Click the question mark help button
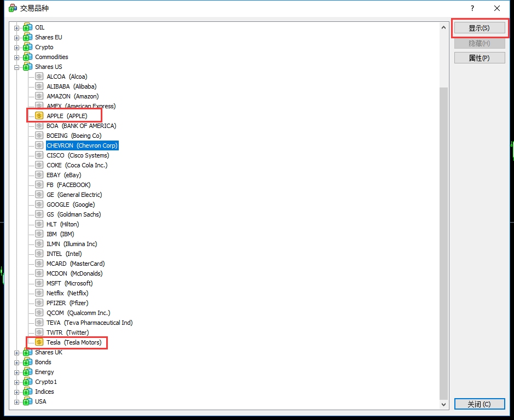 (x=472, y=8)
